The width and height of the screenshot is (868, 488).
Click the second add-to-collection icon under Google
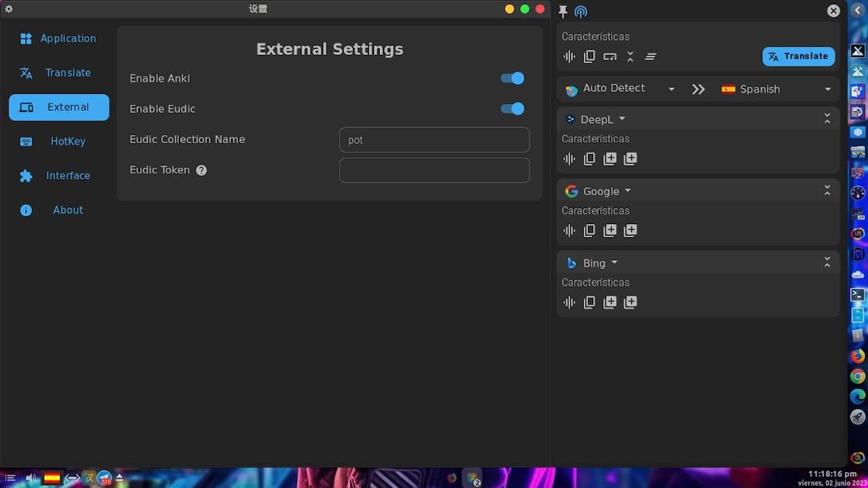tap(630, 231)
